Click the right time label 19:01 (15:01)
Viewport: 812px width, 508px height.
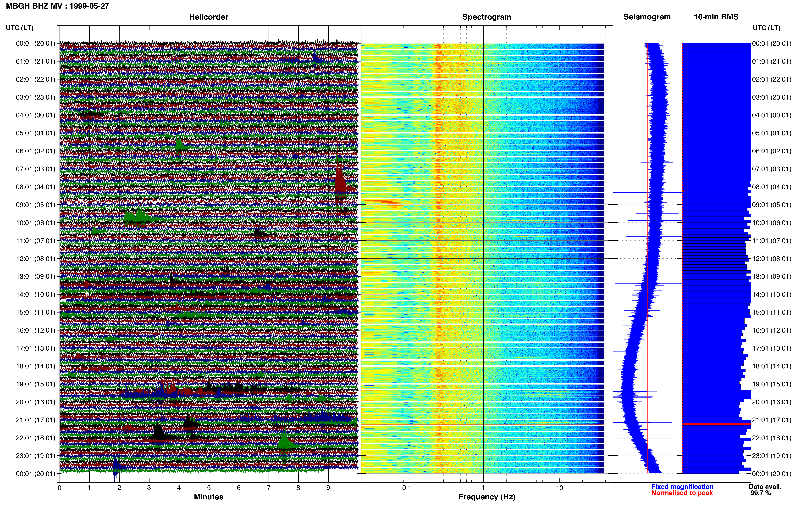[772, 384]
